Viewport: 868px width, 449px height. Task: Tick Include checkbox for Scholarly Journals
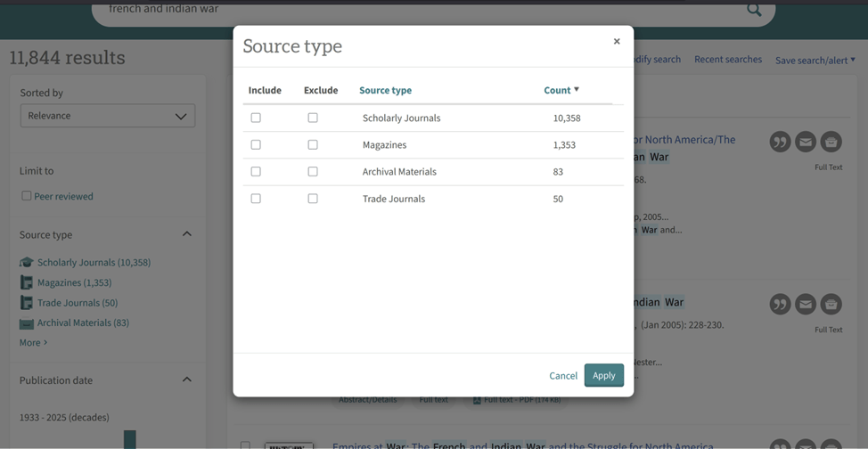(x=256, y=118)
